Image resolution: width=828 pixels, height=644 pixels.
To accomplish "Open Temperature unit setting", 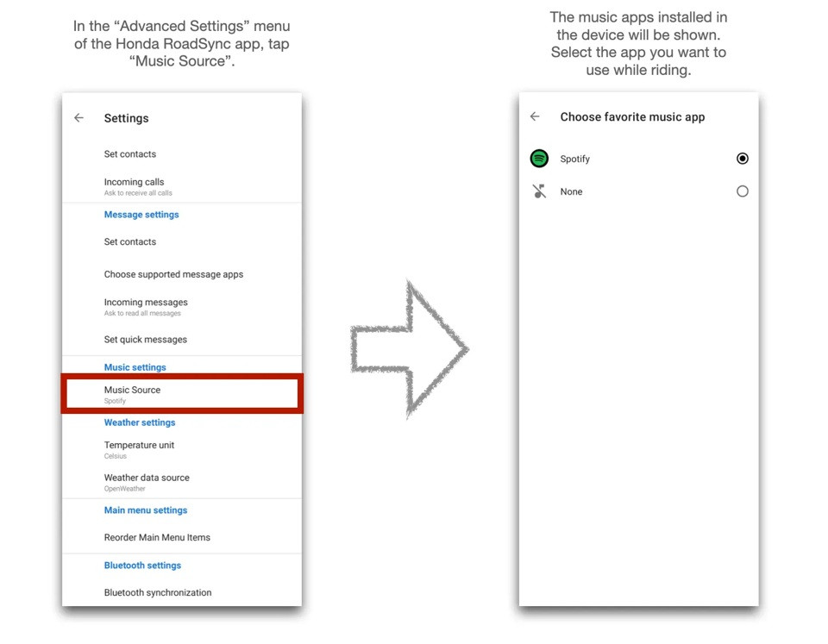I will pyautogui.click(x=182, y=449).
